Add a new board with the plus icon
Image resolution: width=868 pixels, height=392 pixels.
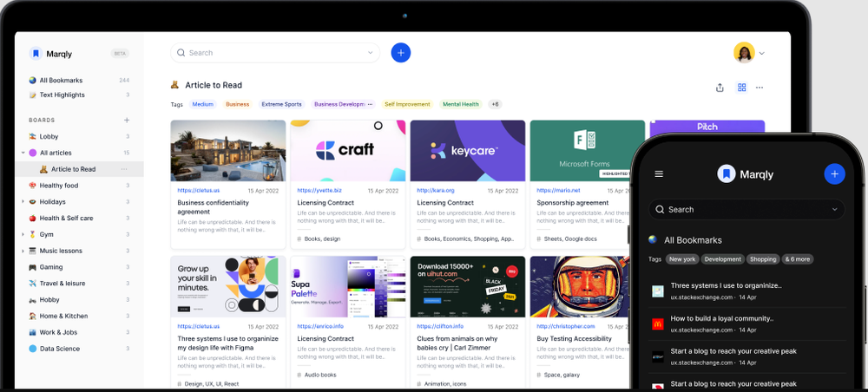point(127,120)
